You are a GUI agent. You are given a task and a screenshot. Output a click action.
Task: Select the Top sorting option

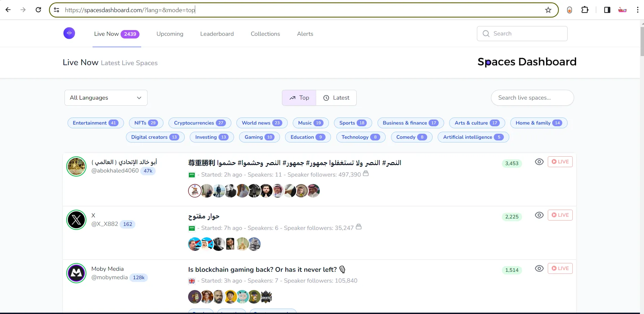click(299, 98)
